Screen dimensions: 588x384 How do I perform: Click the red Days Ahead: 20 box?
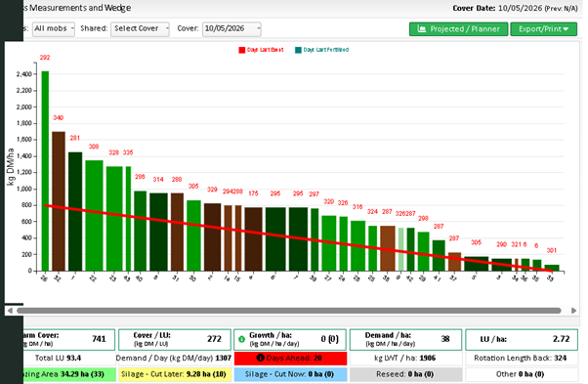click(291, 359)
